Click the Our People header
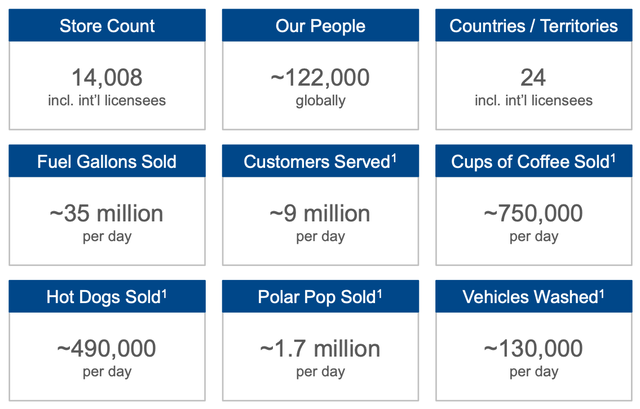640x409 pixels. pyautogui.click(x=320, y=26)
